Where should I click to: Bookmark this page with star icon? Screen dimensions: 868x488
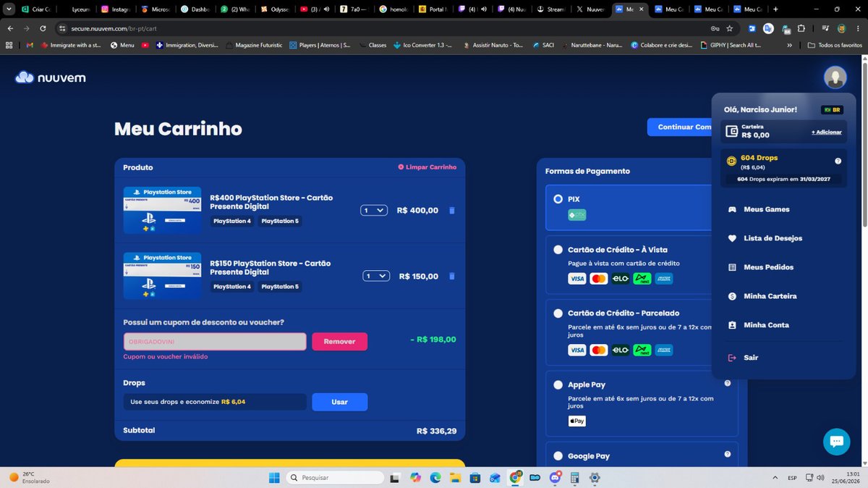coord(730,28)
